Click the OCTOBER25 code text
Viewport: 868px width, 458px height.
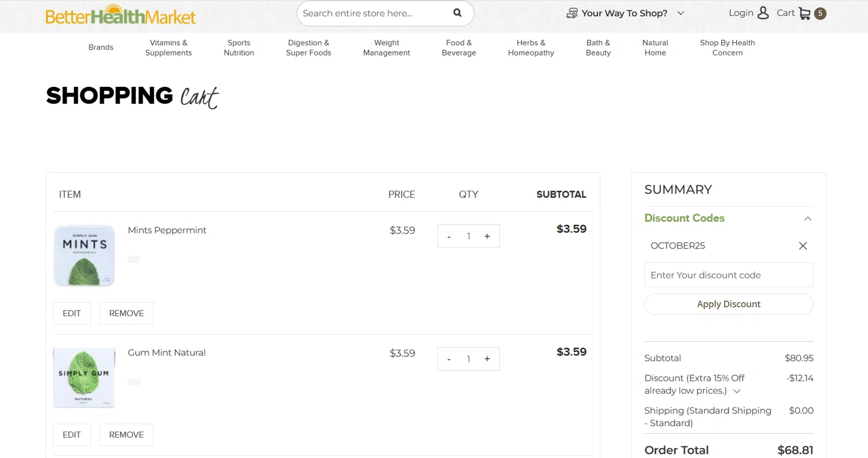point(678,246)
